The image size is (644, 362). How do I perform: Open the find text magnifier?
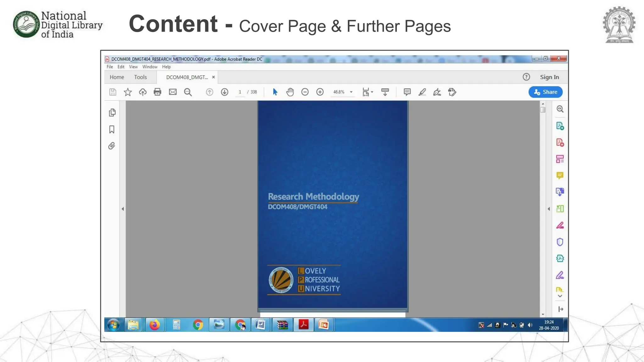[x=188, y=92]
